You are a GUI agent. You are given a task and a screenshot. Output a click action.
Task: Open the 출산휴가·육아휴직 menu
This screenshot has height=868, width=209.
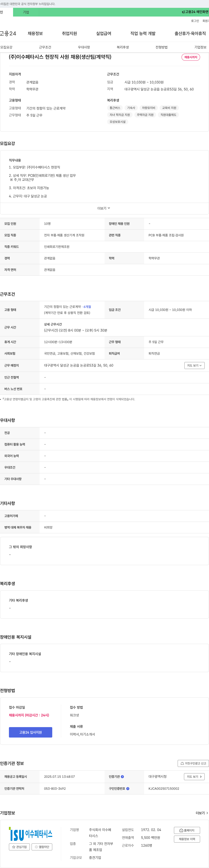pyautogui.click(x=190, y=33)
